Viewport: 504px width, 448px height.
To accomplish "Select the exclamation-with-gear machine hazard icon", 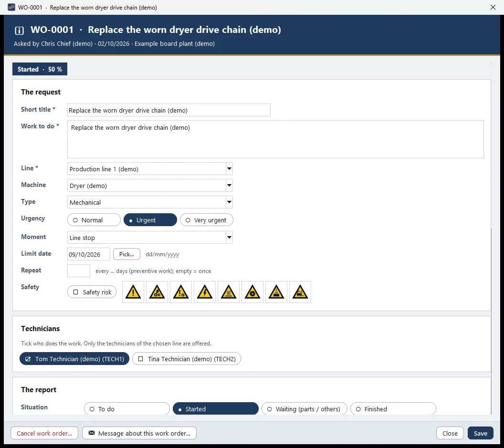I will [x=181, y=292].
